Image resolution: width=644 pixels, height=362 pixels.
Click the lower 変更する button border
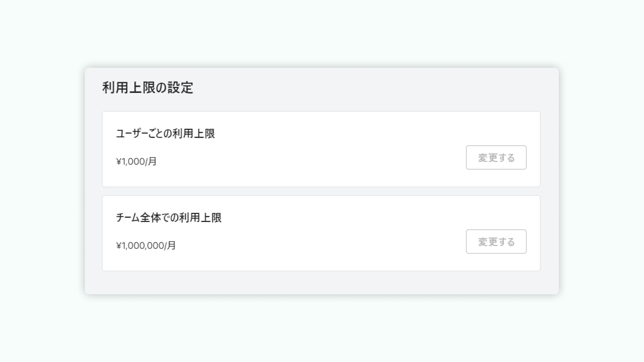(x=496, y=231)
